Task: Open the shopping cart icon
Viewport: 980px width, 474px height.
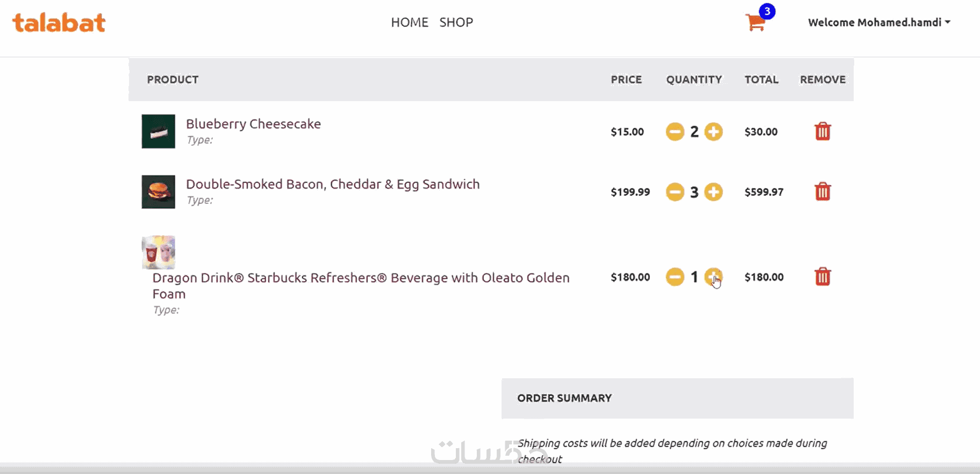Action: tap(756, 23)
